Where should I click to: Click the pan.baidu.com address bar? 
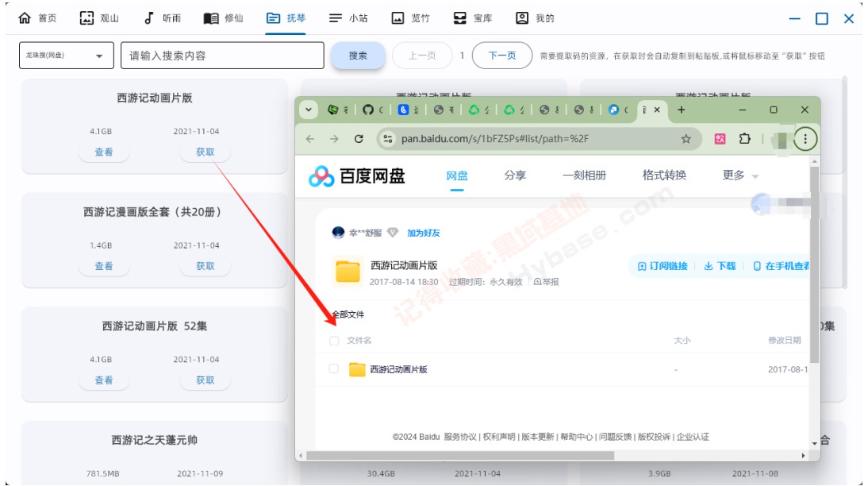coord(540,139)
